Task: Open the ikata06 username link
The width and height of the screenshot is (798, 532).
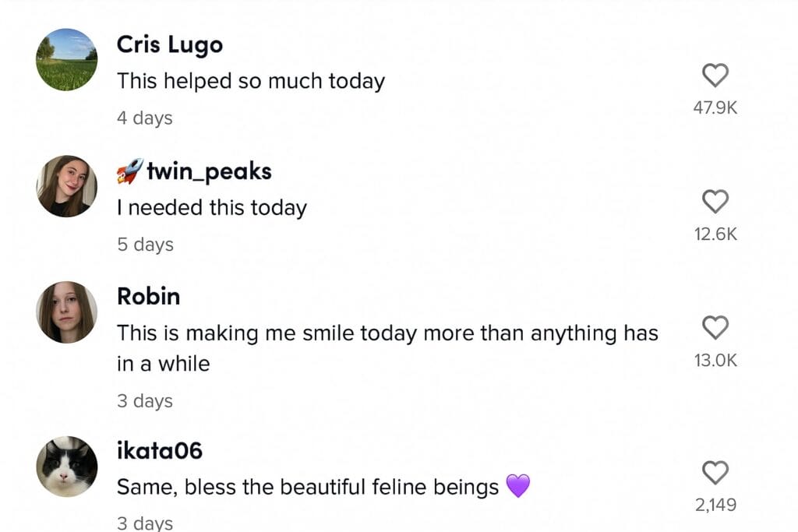Action: tap(159, 451)
